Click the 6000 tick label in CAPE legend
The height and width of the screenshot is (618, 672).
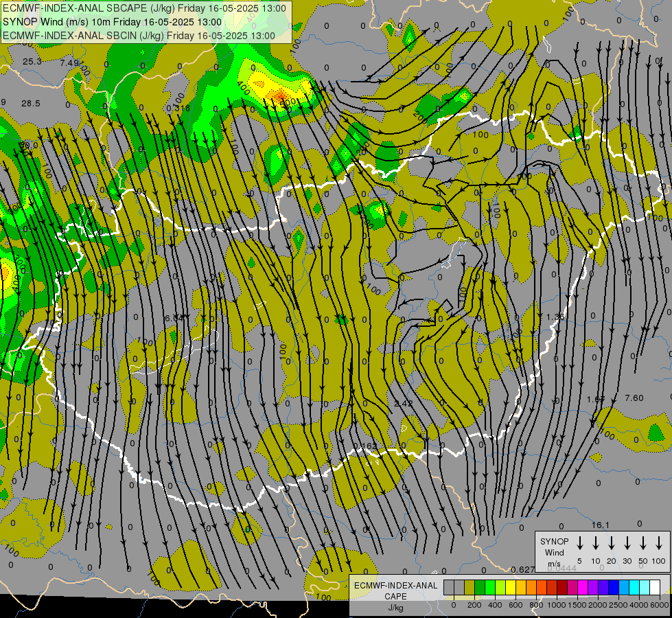tap(660, 605)
